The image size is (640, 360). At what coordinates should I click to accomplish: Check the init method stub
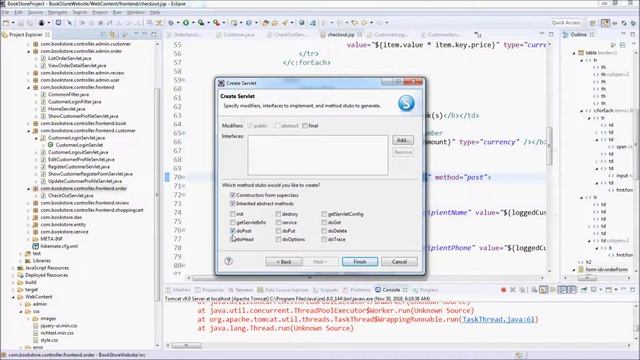[x=233, y=214]
